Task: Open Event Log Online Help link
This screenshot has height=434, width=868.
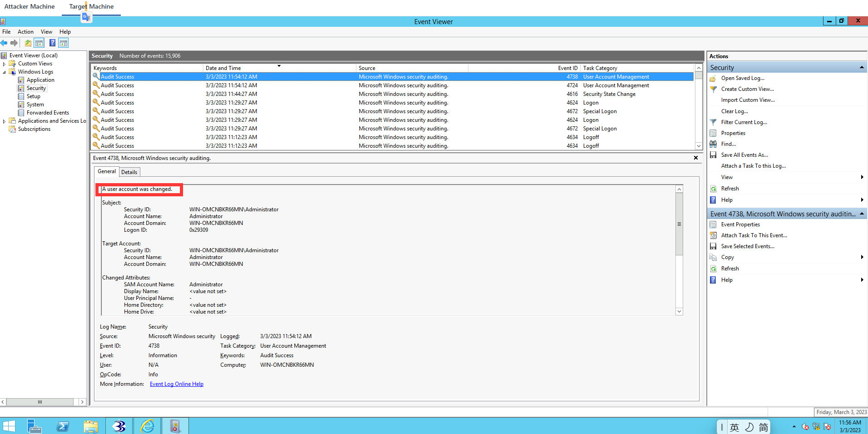Action: pyautogui.click(x=177, y=384)
